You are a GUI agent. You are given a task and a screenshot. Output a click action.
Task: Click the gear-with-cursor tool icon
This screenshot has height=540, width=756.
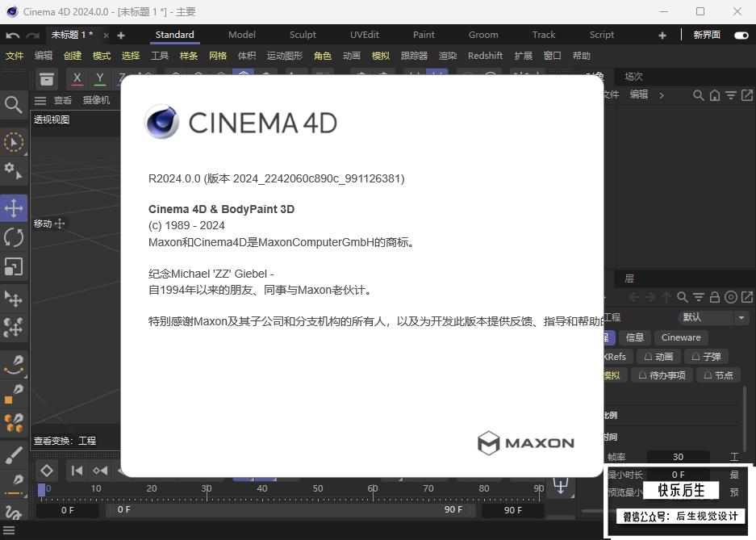click(x=13, y=170)
